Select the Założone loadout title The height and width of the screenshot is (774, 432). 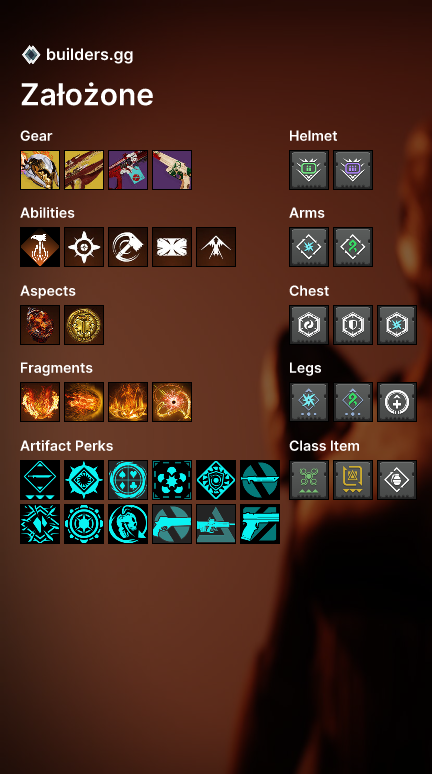pyautogui.click(x=87, y=94)
